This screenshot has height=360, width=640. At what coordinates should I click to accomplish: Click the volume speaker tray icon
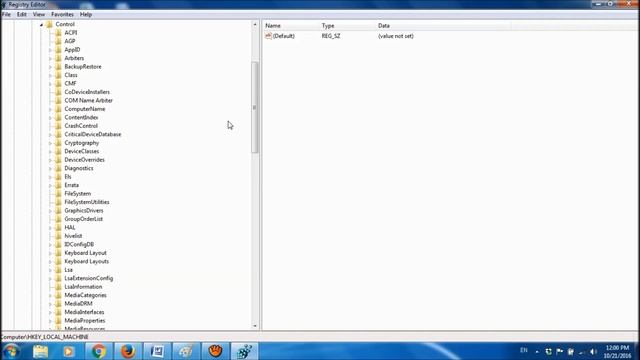click(593, 351)
